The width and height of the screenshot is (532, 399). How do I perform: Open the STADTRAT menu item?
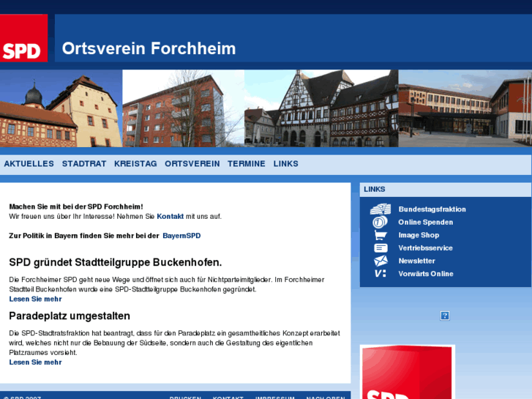(84, 164)
